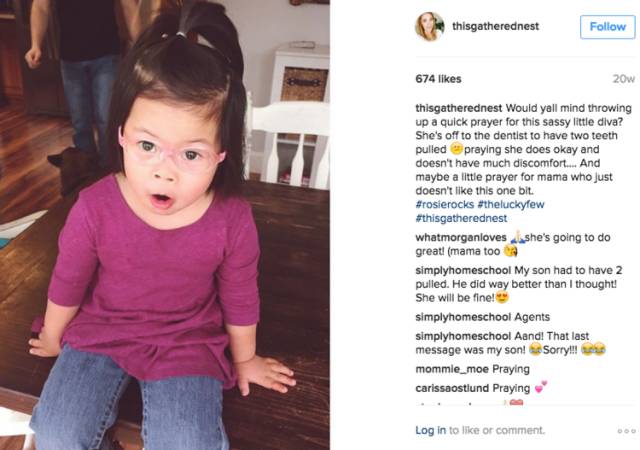Open simplyhomeschool profile on Agents comment
The height and width of the screenshot is (450, 640).
[463, 317]
